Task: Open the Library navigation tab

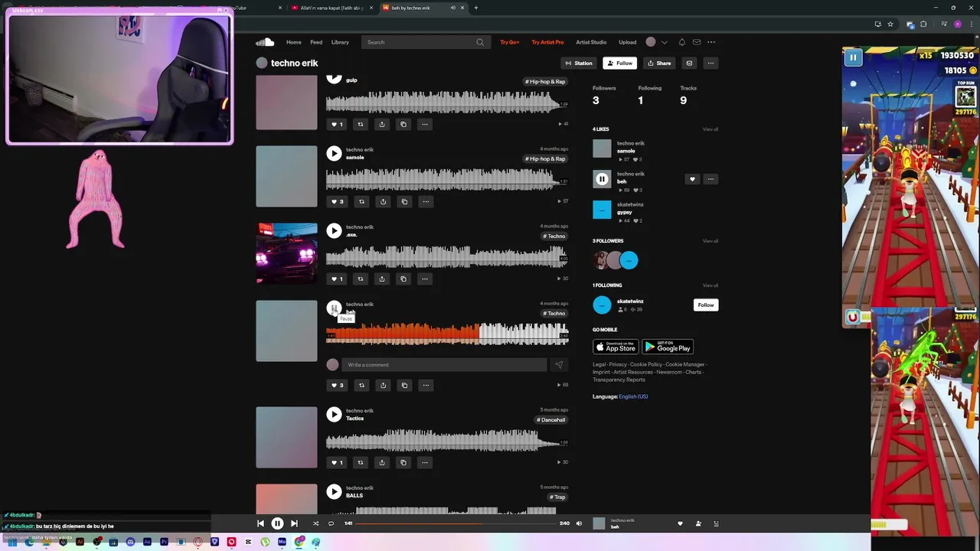Action: pos(341,42)
